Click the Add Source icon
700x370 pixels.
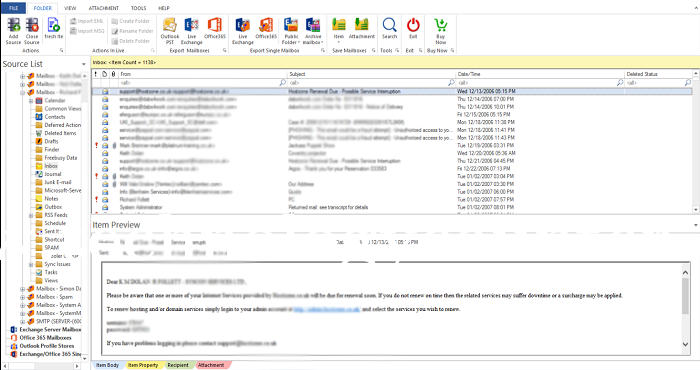13,26
